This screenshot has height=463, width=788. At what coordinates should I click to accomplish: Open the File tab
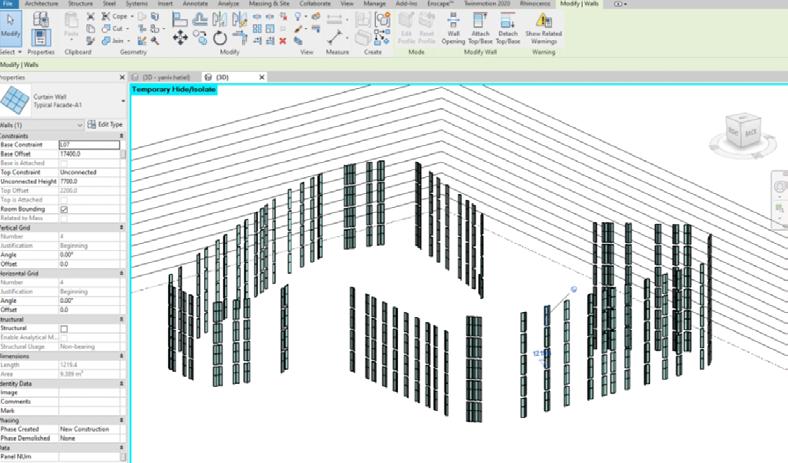pos(8,4)
